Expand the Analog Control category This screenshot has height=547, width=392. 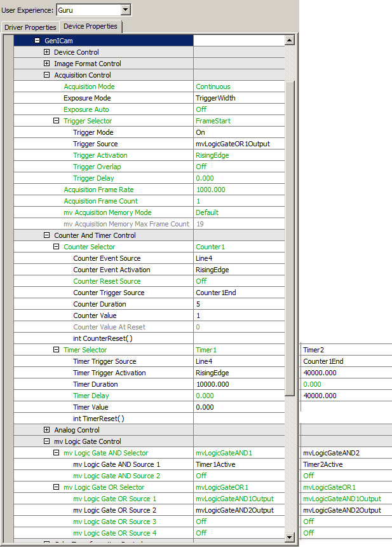click(x=47, y=430)
